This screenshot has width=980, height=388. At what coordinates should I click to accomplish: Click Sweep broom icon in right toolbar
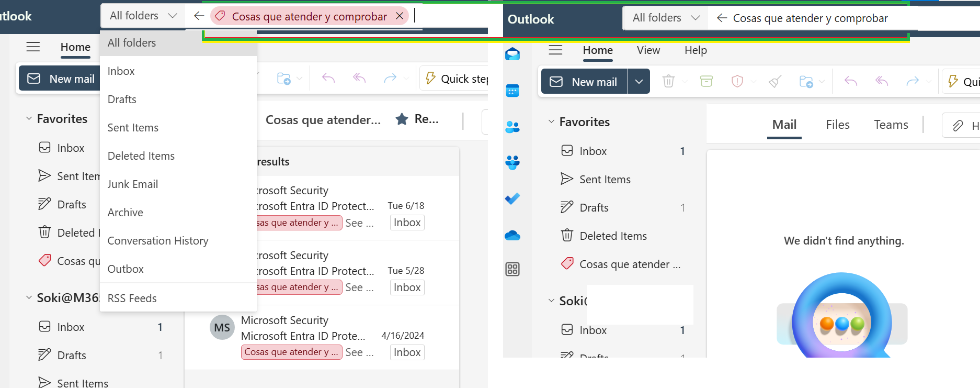775,81
